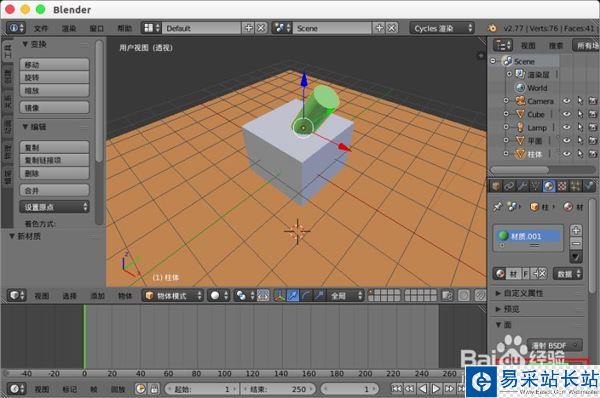This screenshot has height=398, width=600.
Task: Select the rotate manipulator arc icon
Action: click(306, 295)
